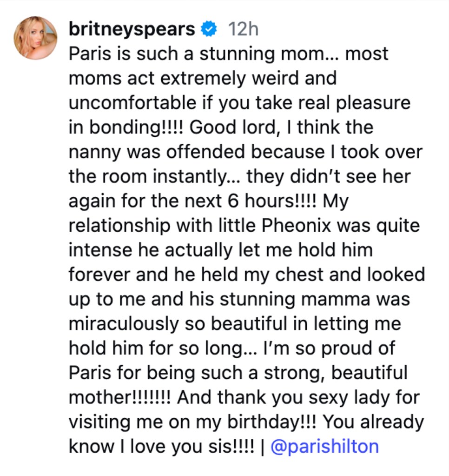The height and width of the screenshot is (476, 449).
Task: Click the word nanny in the caption
Action: tap(95, 151)
